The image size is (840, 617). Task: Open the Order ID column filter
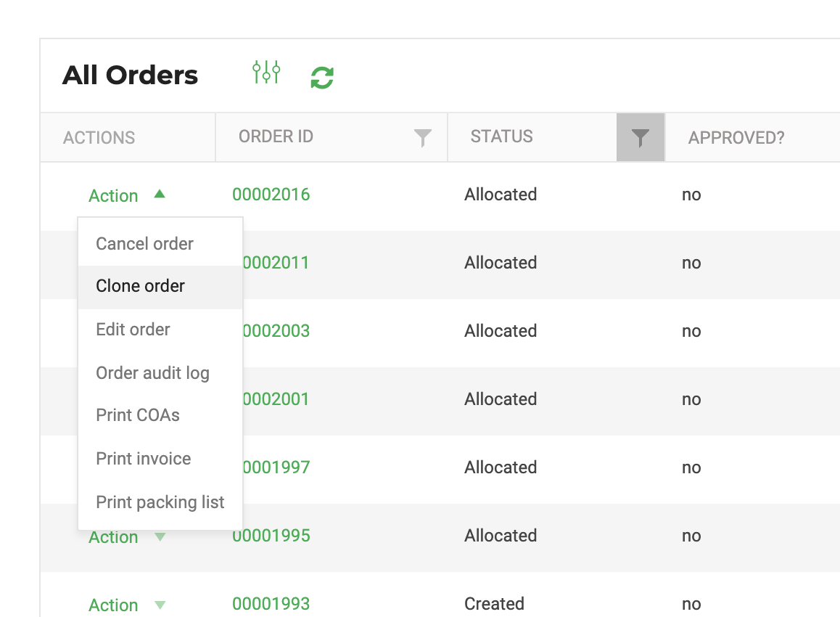coord(423,138)
